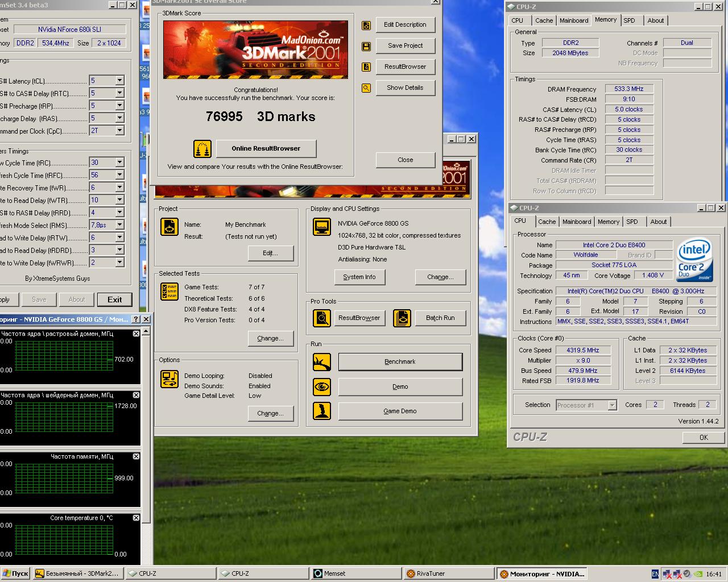Click the Edit button in Project section
Viewport: 728px width, 582px height.
click(x=271, y=253)
